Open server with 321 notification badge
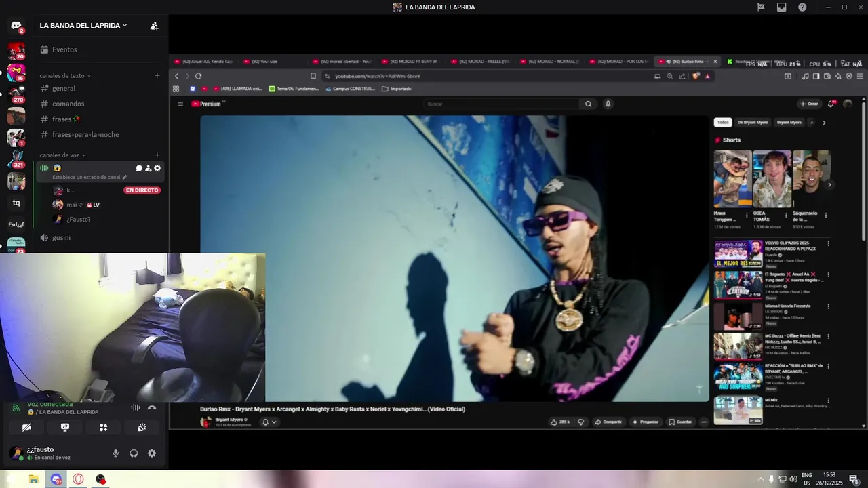 tap(16, 159)
